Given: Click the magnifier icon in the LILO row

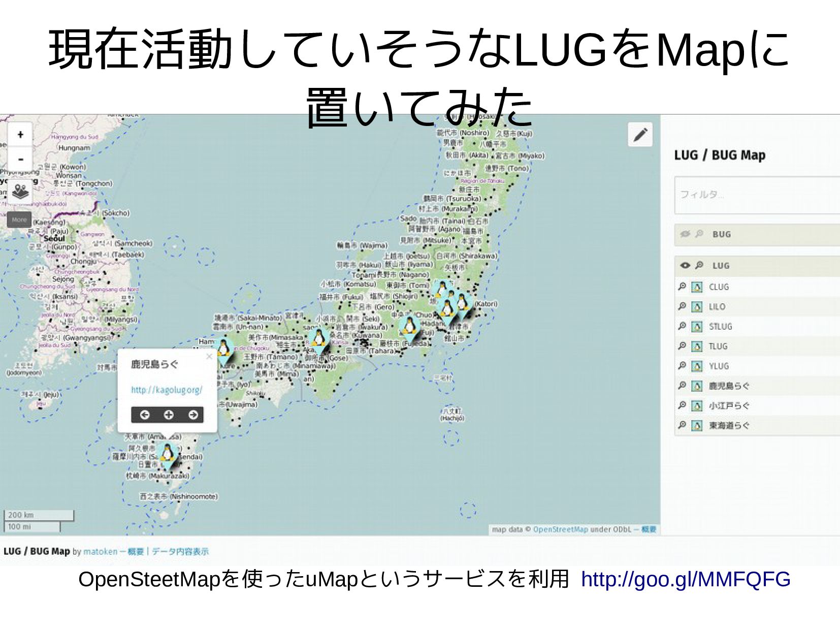Looking at the screenshot, I should point(682,306).
